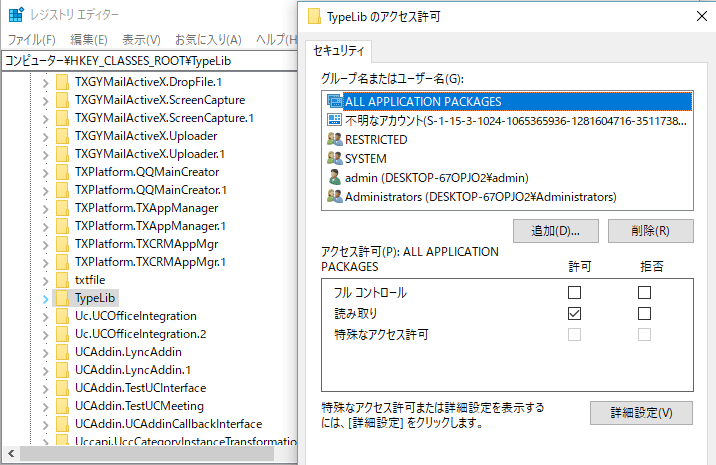Click the folder icon of TXGYMailActiveX.Uploader
This screenshot has width=716, height=465.
[x=63, y=136]
